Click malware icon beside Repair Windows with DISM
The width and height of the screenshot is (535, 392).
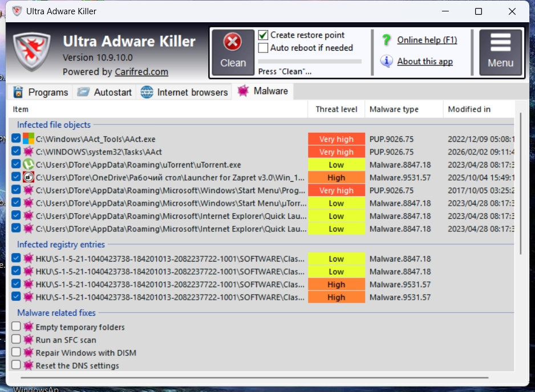(29, 353)
